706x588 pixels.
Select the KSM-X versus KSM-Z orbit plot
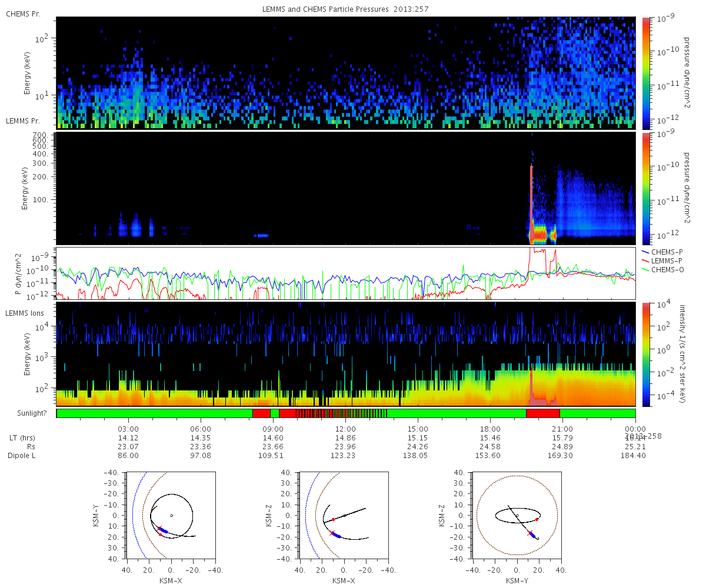point(344,515)
